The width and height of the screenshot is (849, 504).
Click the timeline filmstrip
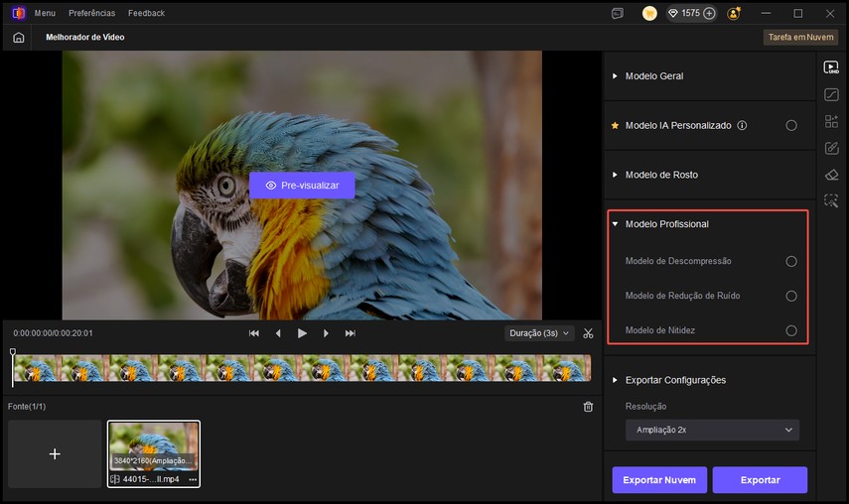pyautogui.click(x=302, y=368)
